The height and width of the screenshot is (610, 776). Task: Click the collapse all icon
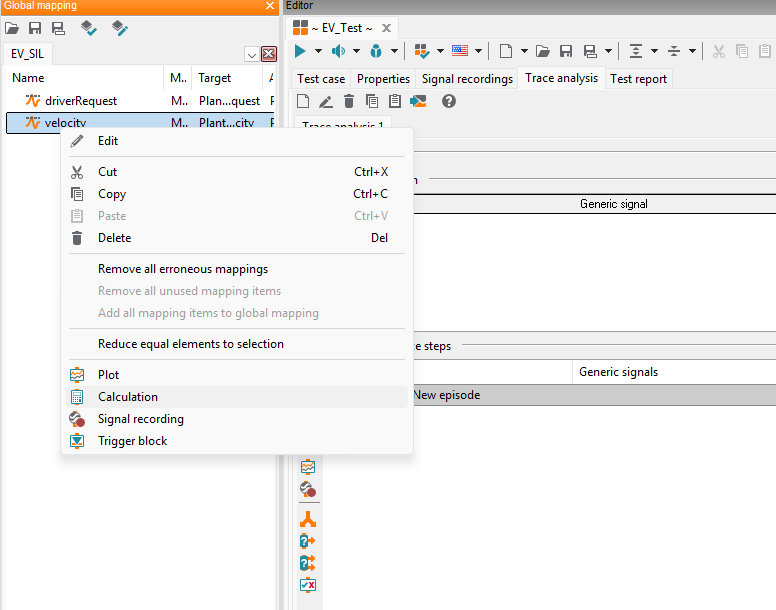(674, 51)
